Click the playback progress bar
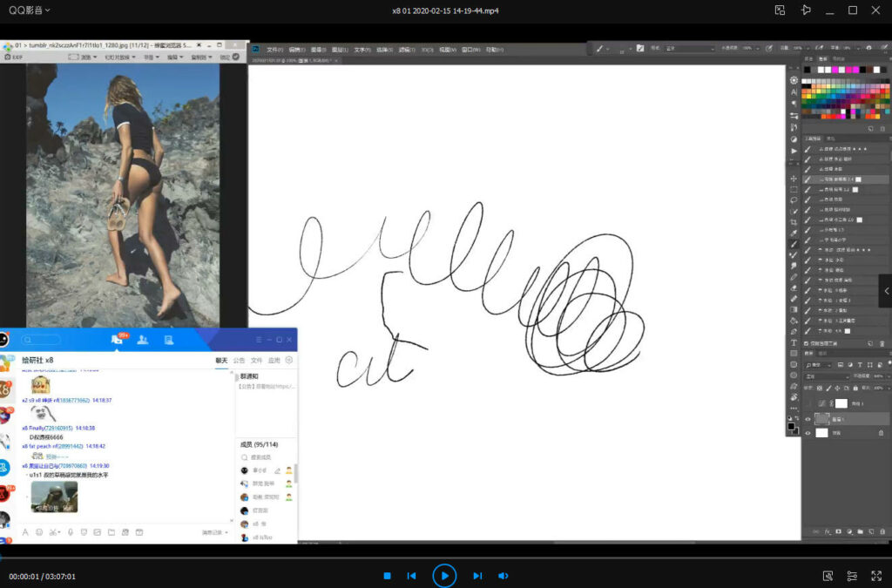 pos(446,557)
